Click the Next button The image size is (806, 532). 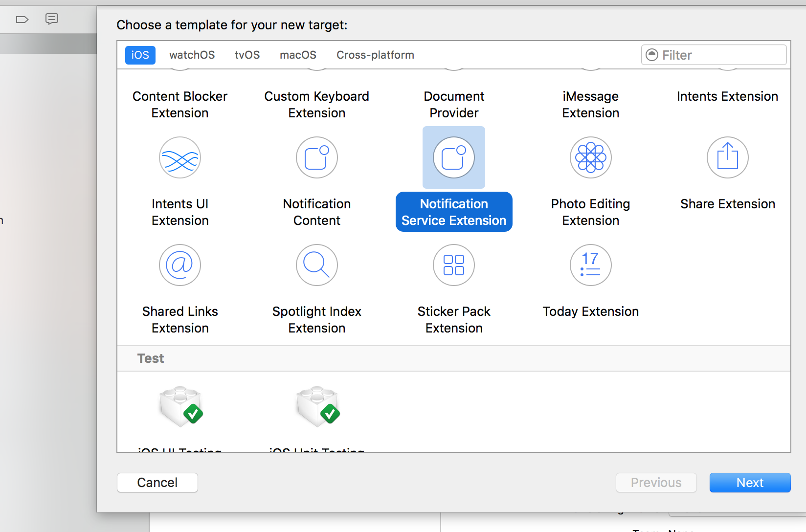(x=750, y=483)
